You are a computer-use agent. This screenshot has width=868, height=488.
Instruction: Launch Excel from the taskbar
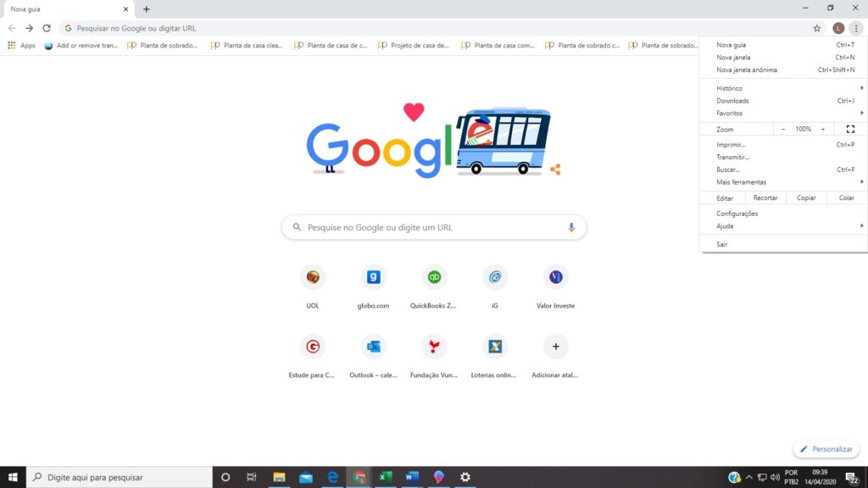click(386, 477)
